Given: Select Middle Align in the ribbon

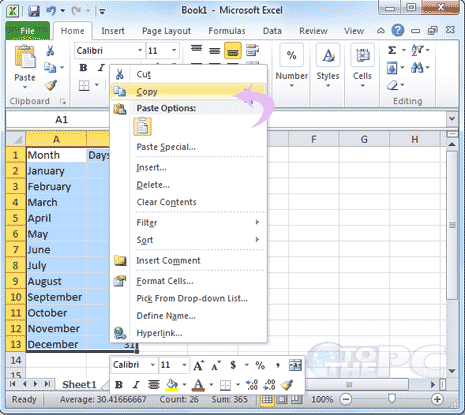Looking at the screenshot, I should click(215, 50).
